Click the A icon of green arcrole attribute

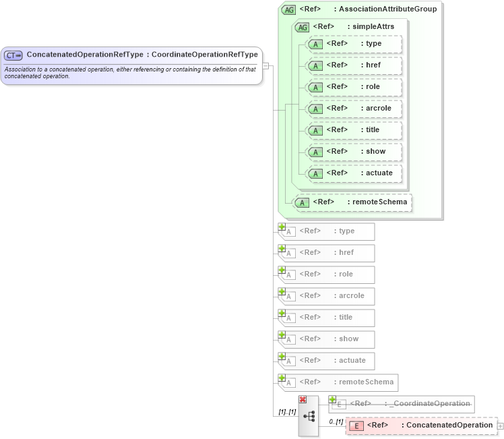[315, 109]
